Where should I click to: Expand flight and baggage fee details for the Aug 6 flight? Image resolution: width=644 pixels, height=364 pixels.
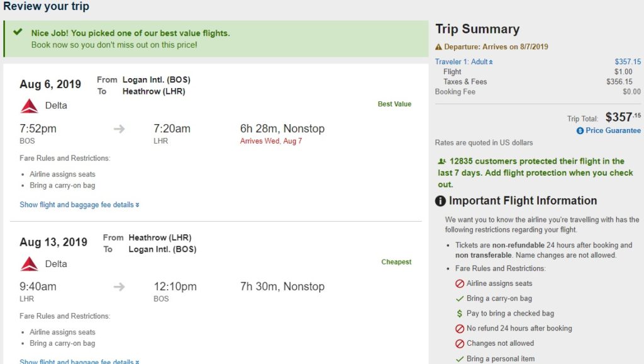[79, 205]
